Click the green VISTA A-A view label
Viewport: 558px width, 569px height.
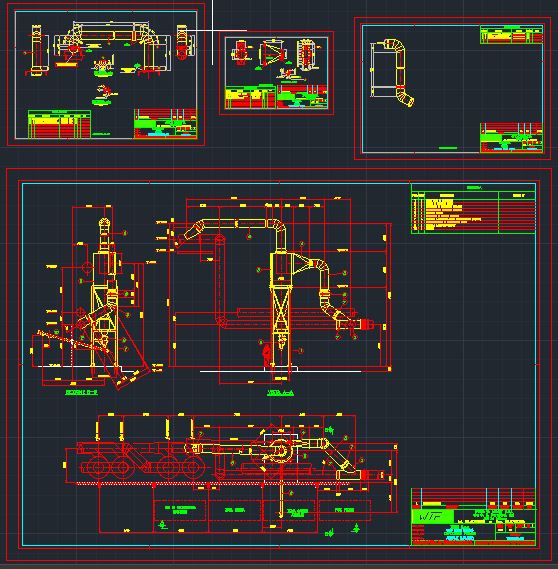pyautogui.click(x=280, y=393)
